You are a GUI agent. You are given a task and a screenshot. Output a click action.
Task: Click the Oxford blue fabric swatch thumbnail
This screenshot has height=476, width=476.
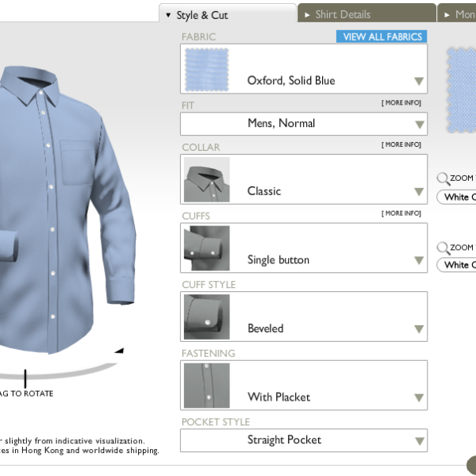coord(207,70)
